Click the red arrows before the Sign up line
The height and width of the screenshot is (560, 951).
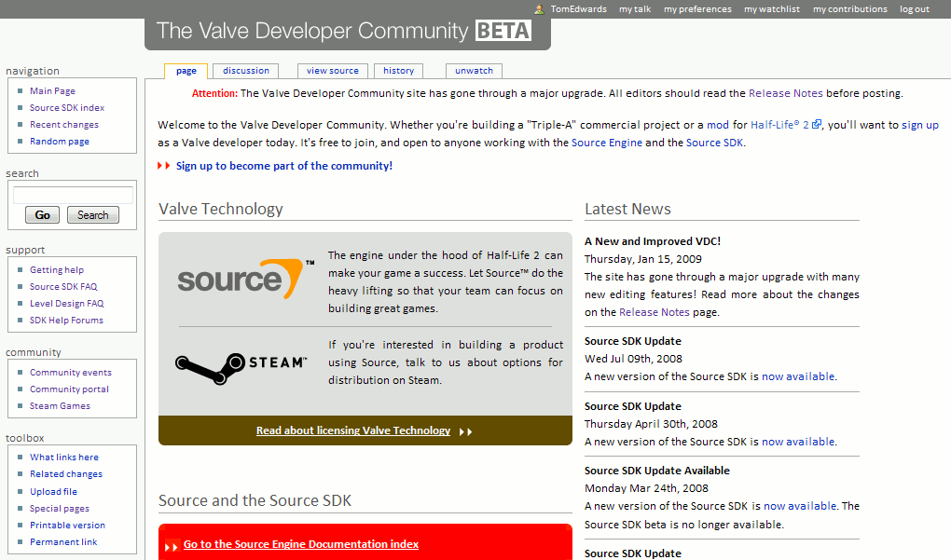(x=164, y=166)
